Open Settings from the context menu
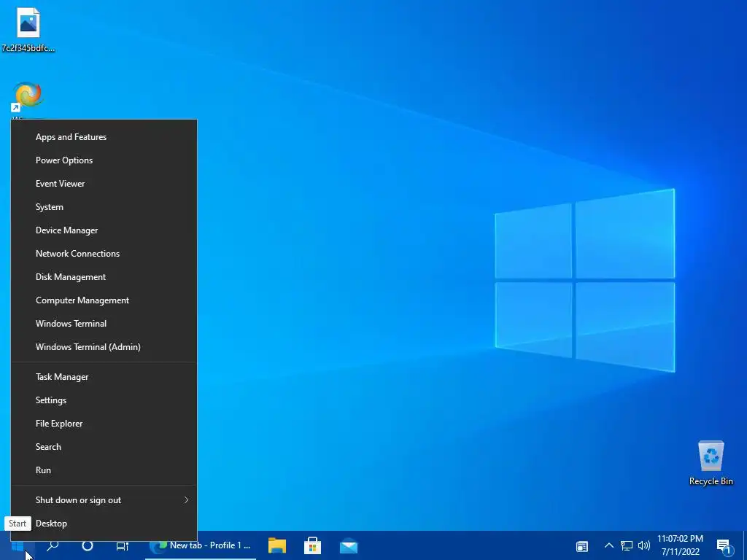 tap(104, 400)
